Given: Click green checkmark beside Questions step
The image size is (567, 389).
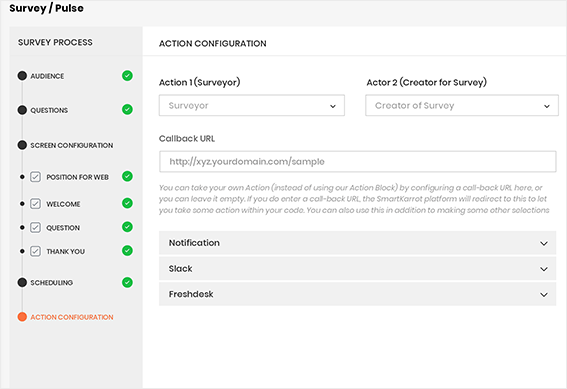Looking at the screenshot, I should click(x=127, y=109).
